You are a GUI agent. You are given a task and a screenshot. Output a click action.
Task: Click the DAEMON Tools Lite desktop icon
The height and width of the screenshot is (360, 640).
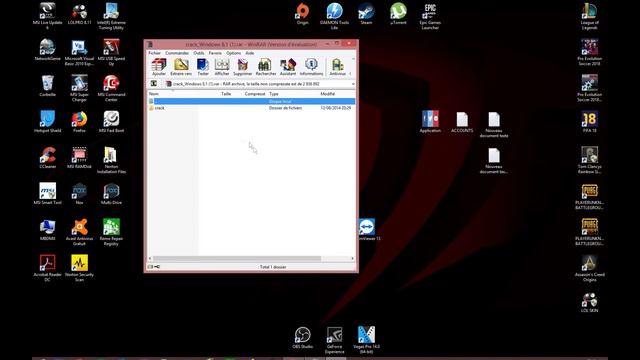pos(334,16)
